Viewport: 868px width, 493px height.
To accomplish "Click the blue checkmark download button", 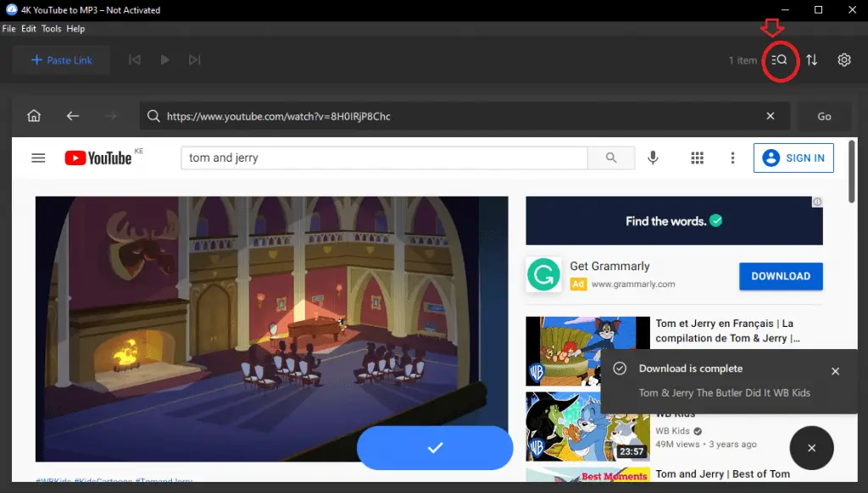I will pyautogui.click(x=435, y=447).
